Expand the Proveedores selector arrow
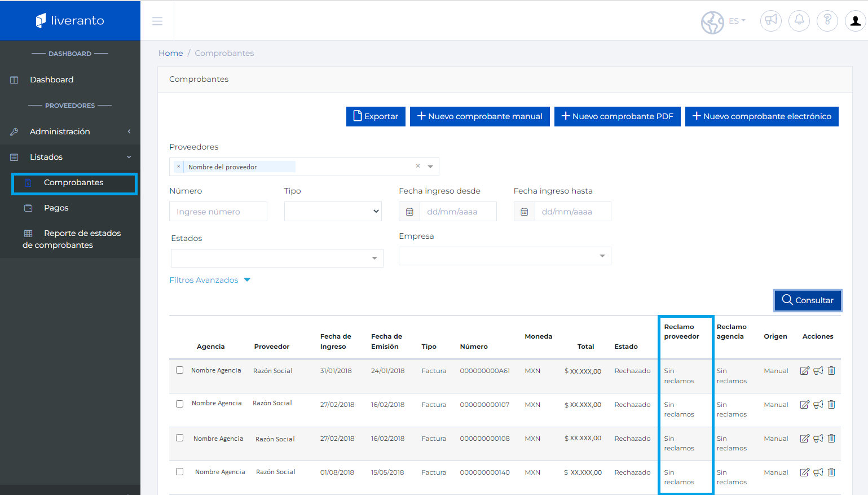868x495 pixels. (430, 167)
